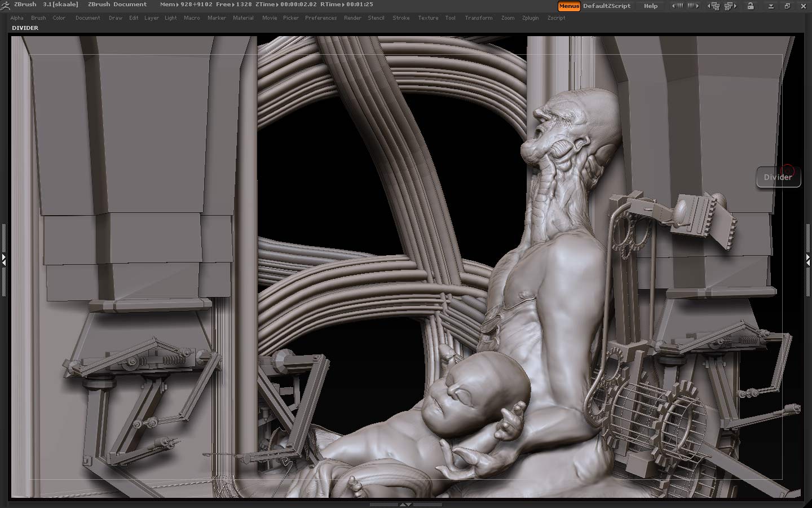Screen dimensions: 812x508
Task: Load next user interface layout
Action: click(x=731, y=6)
